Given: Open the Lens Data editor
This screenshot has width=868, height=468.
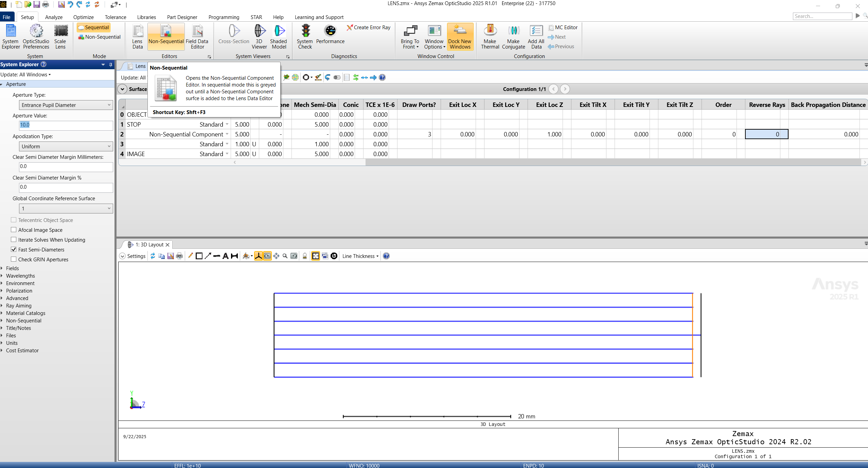Looking at the screenshot, I should [138, 37].
